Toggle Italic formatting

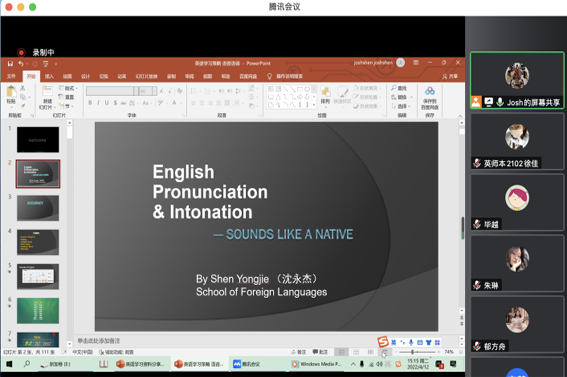tap(98, 103)
